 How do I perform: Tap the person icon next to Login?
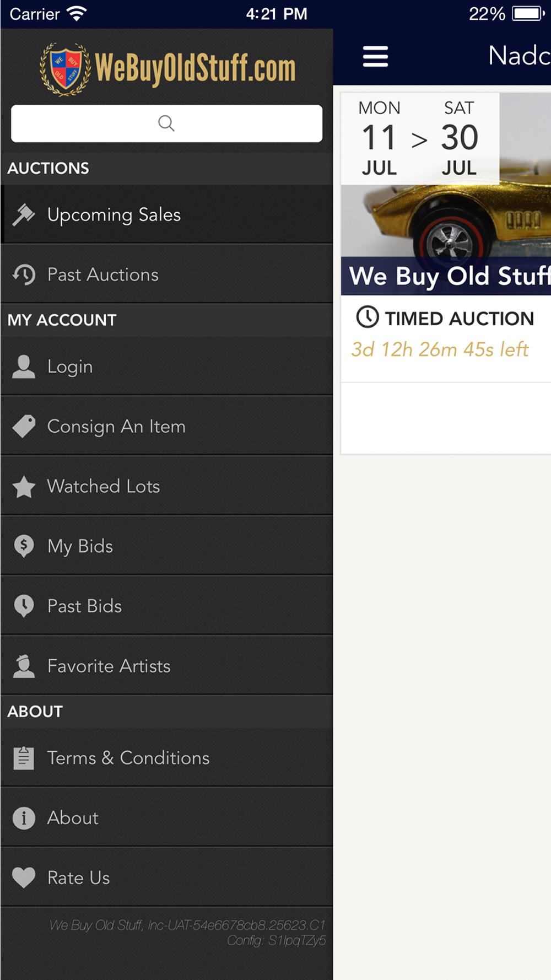24,367
